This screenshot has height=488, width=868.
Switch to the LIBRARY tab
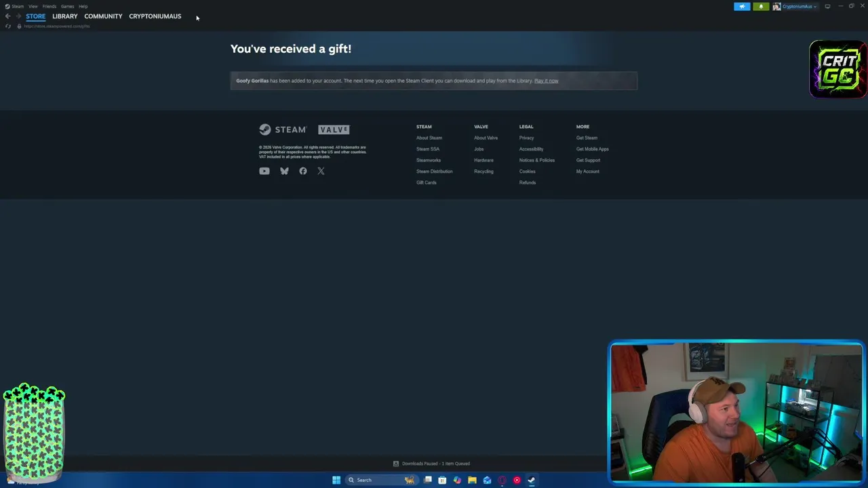pyautogui.click(x=65, y=16)
